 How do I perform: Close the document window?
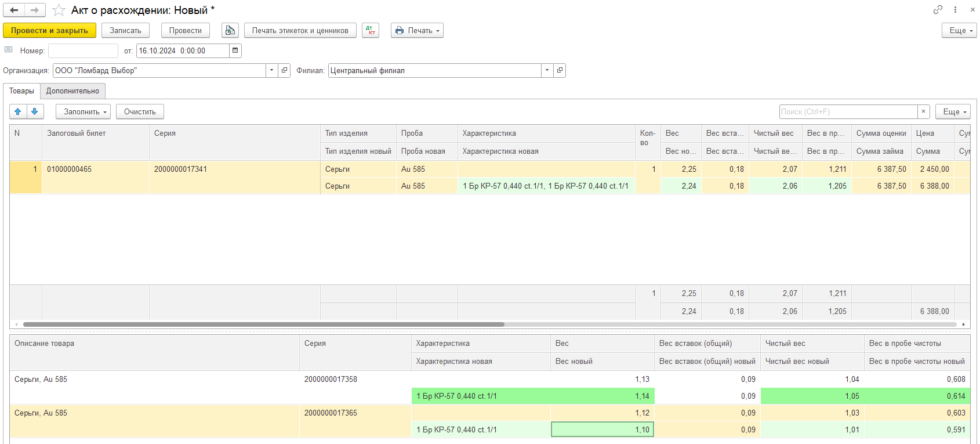(x=972, y=9)
